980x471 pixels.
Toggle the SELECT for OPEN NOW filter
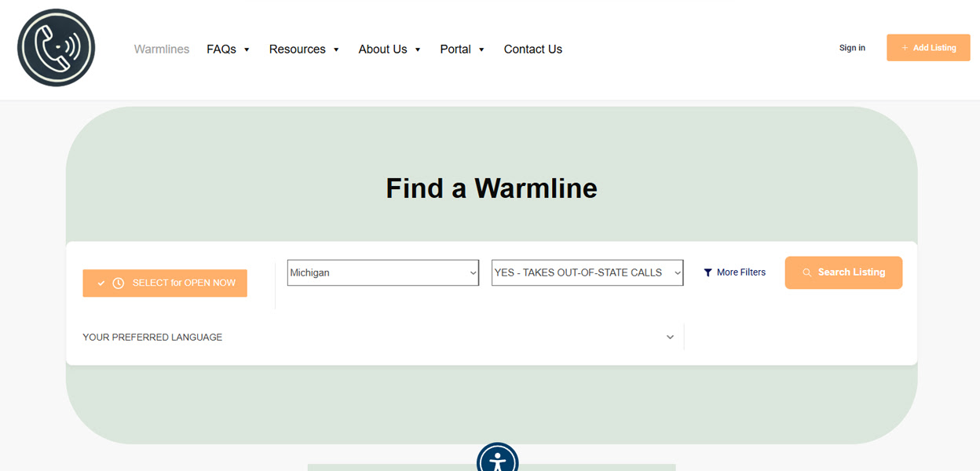click(165, 283)
